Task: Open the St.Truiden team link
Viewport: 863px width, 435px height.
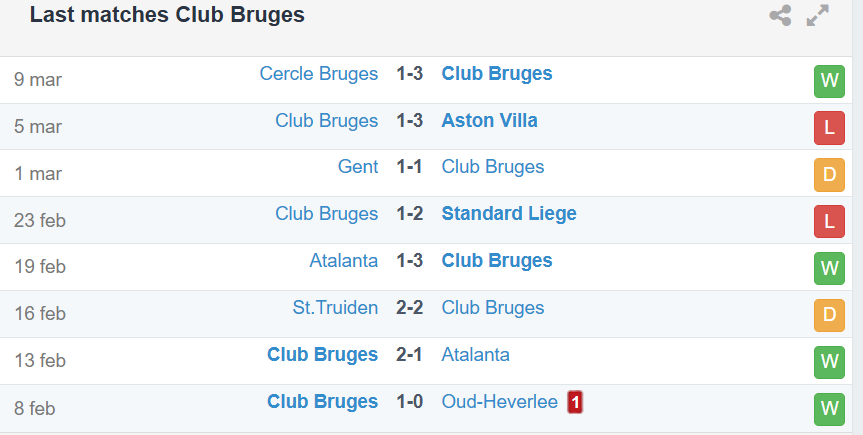Action: [335, 307]
